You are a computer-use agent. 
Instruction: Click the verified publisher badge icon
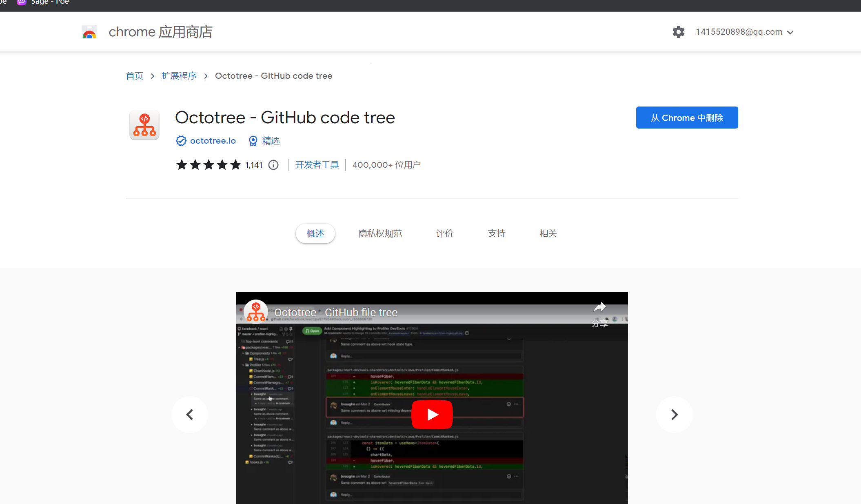[x=181, y=141]
